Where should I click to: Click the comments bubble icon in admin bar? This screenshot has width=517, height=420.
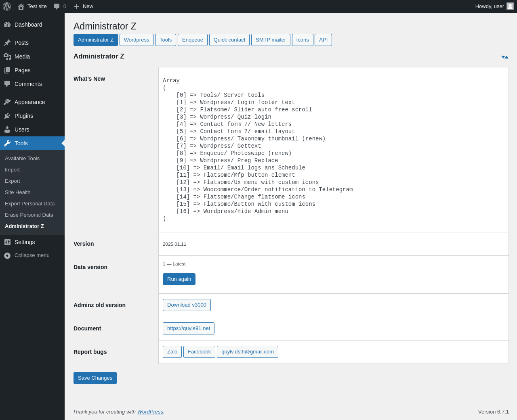pyautogui.click(x=57, y=6)
